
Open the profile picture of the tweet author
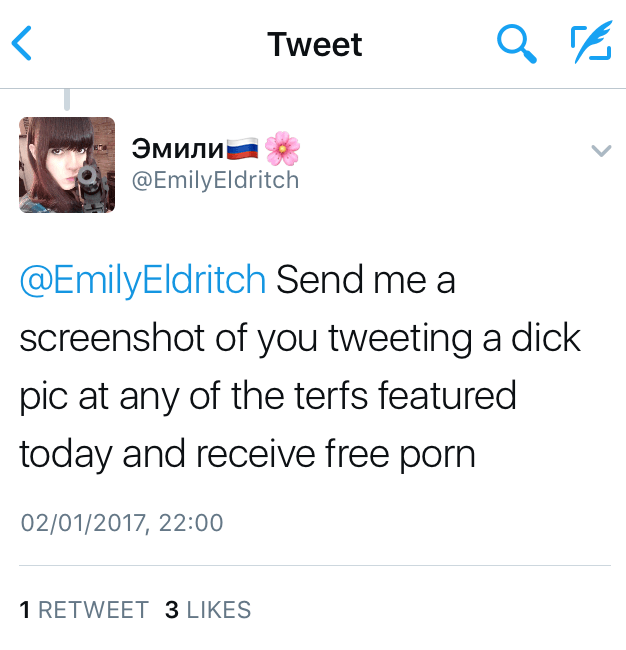coord(67,165)
